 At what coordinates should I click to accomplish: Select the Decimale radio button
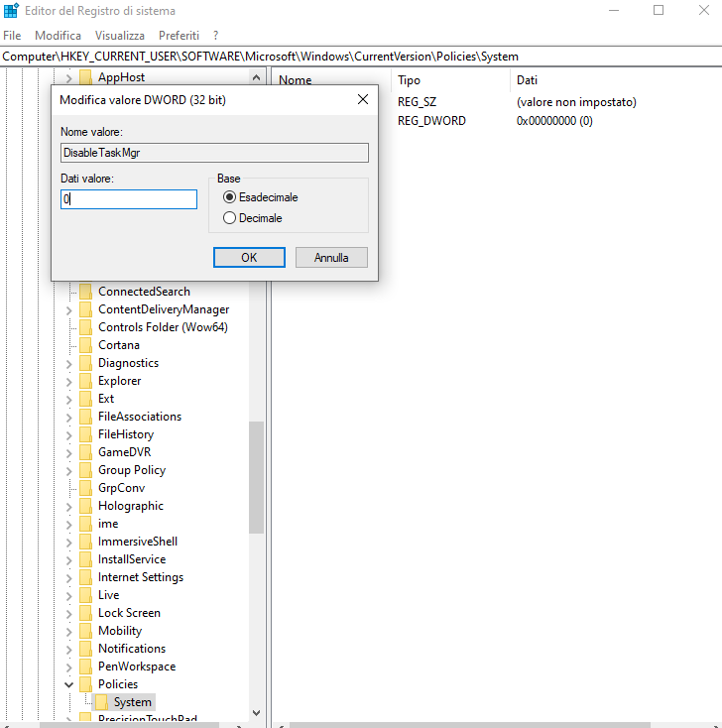click(x=230, y=218)
